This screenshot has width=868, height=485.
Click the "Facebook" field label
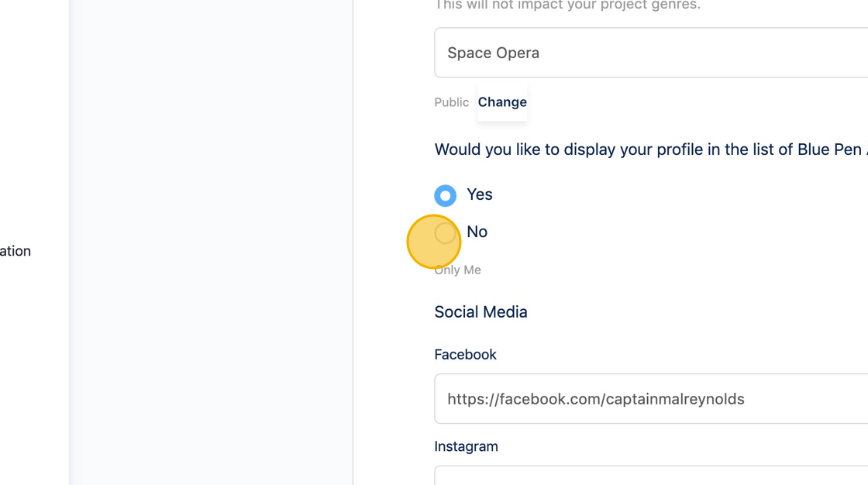coord(465,354)
